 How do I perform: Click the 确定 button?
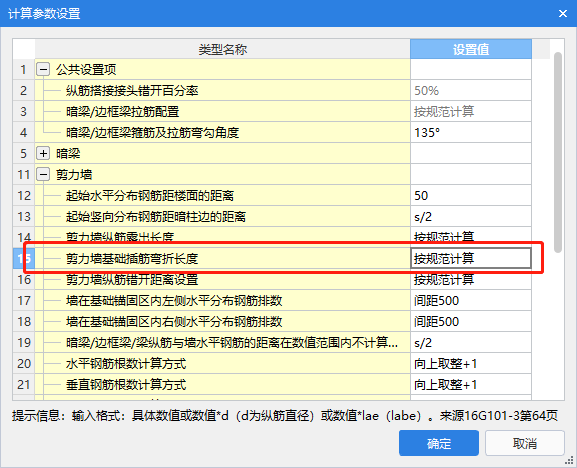coord(439,443)
